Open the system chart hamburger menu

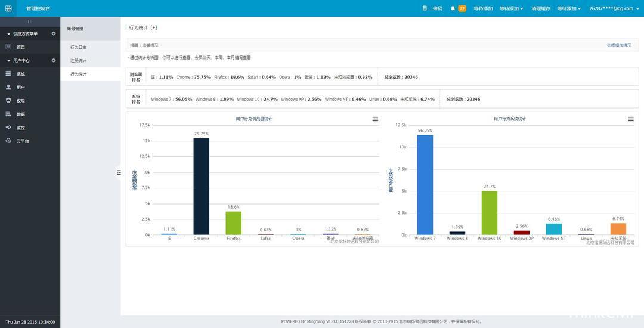point(630,119)
